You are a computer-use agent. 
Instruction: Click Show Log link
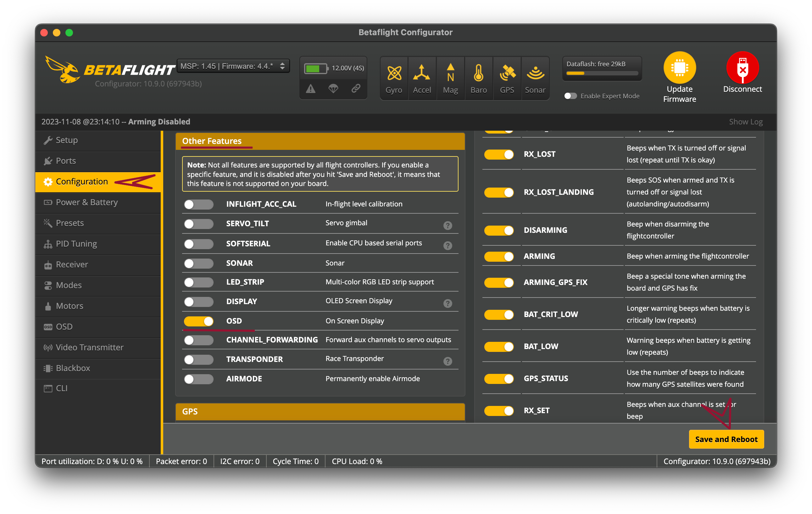point(746,122)
